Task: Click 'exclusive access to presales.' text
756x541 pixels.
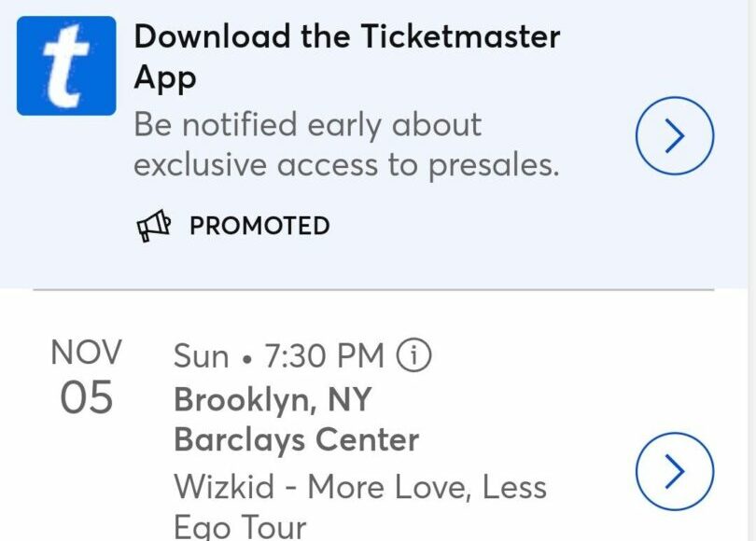Action: coord(346,165)
